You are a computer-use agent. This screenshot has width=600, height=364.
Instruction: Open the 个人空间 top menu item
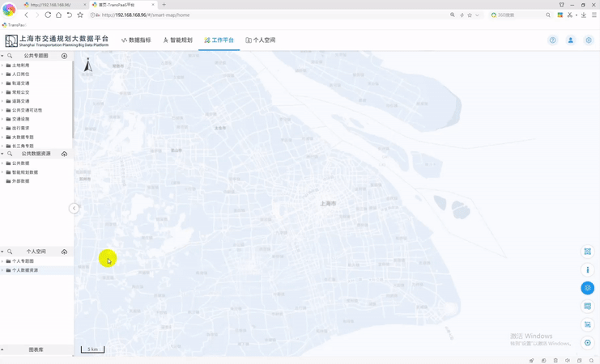pos(261,40)
